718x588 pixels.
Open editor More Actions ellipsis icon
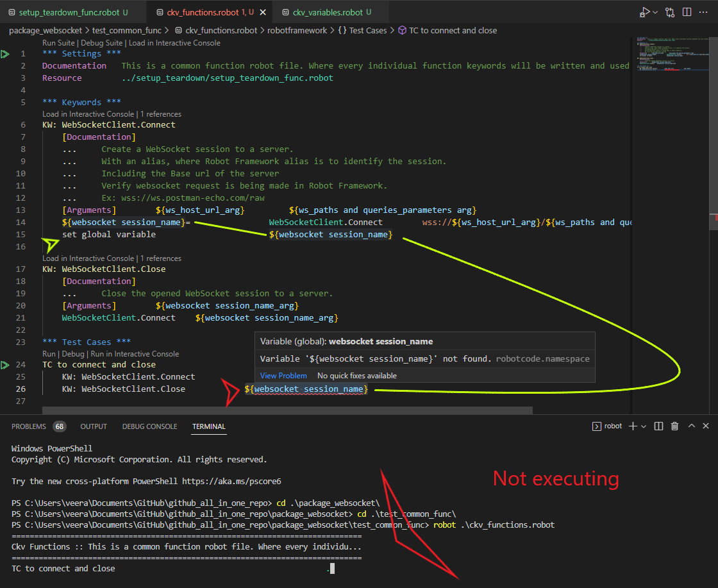point(703,12)
